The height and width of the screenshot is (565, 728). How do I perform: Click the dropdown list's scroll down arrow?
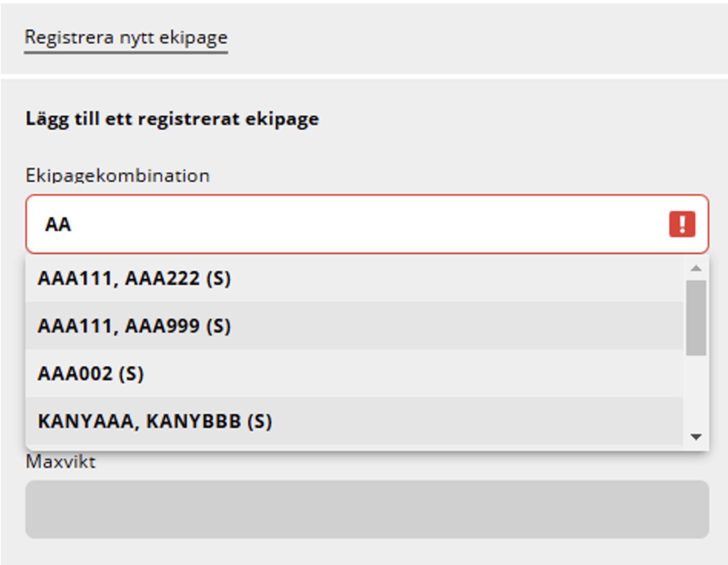696,437
